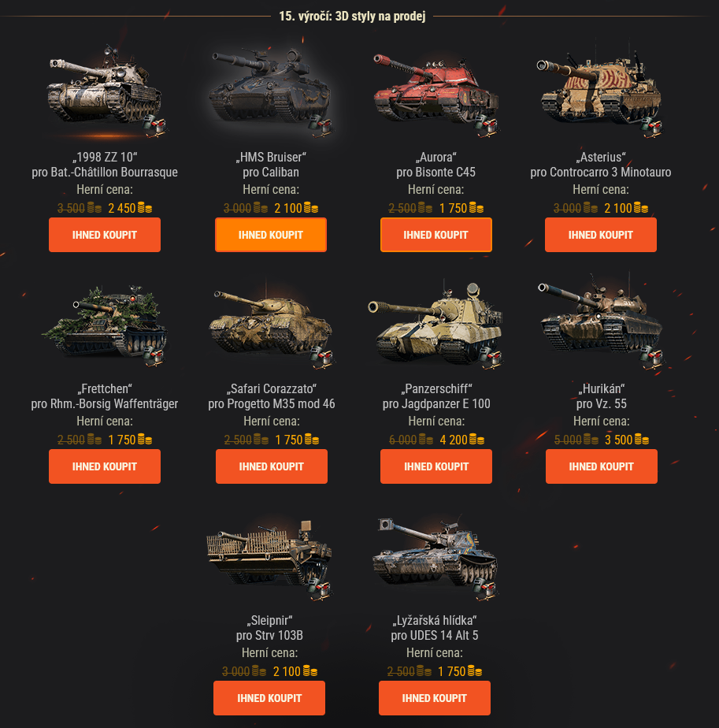
Task: Buy the 1998 ZZ 10 style now
Action: pos(105,235)
